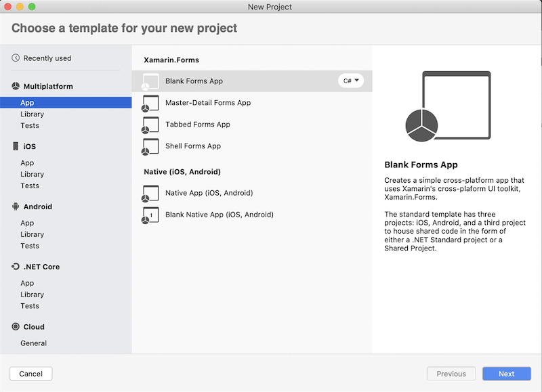Click the Multiplatform heading label

(48, 87)
